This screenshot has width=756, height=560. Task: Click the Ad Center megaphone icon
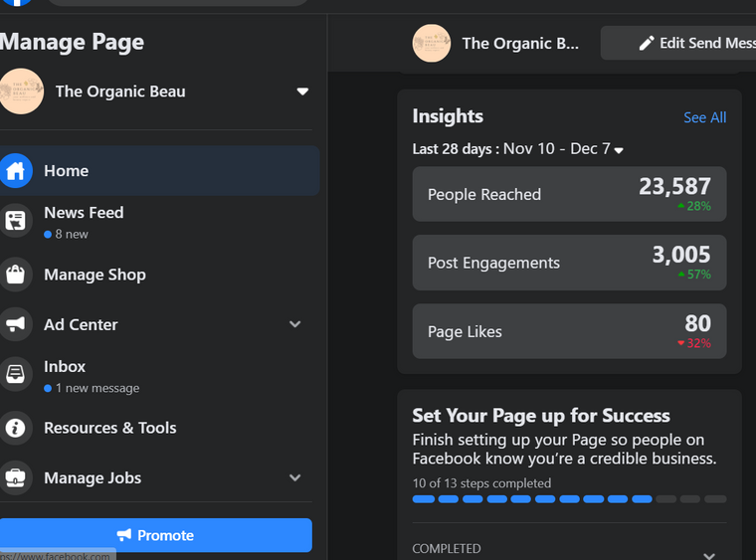point(16,324)
